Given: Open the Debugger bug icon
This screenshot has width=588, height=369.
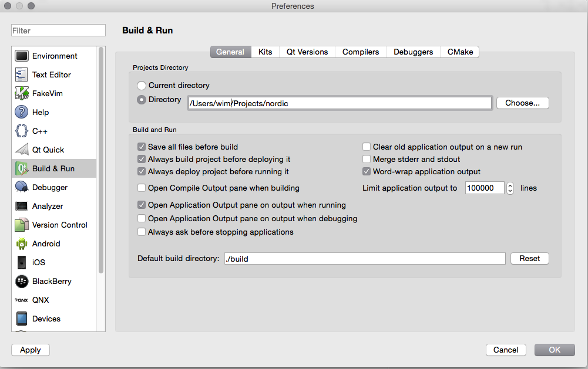Looking at the screenshot, I should click(x=21, y=187).
